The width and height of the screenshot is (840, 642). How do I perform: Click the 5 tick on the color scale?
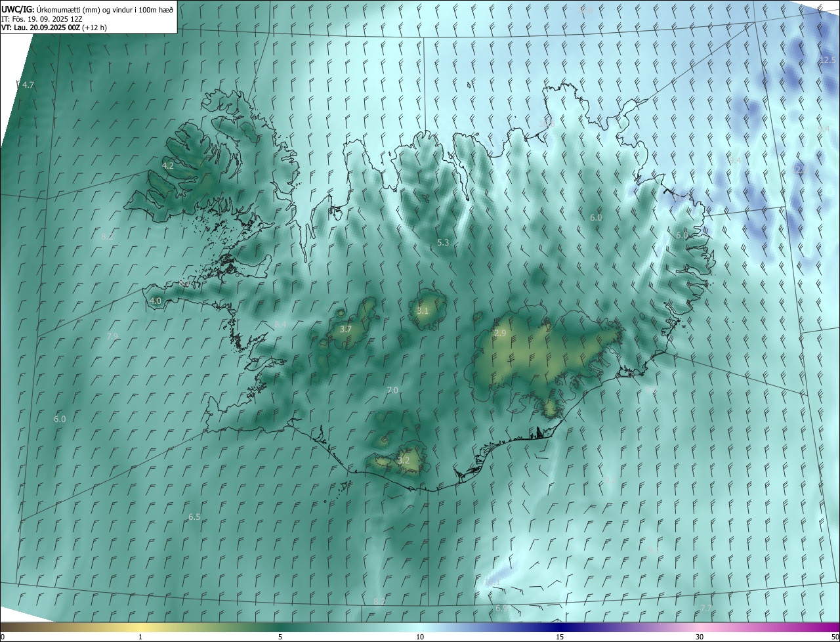(280, 637)
